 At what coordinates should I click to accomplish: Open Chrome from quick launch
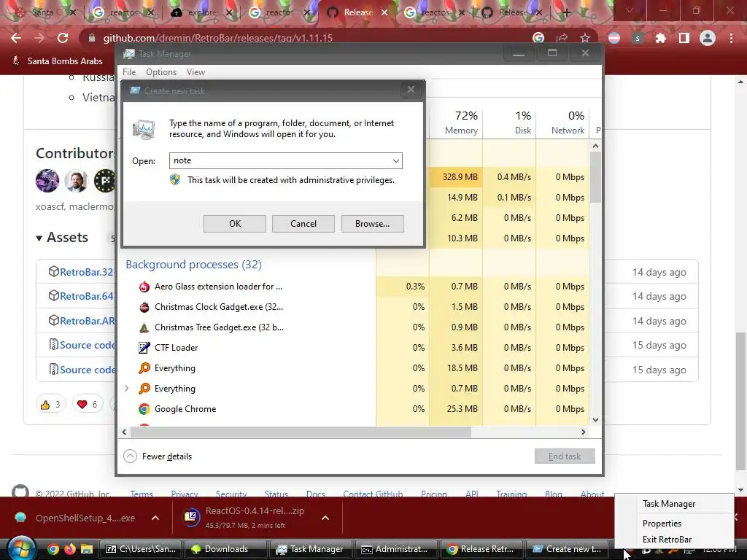53,549
